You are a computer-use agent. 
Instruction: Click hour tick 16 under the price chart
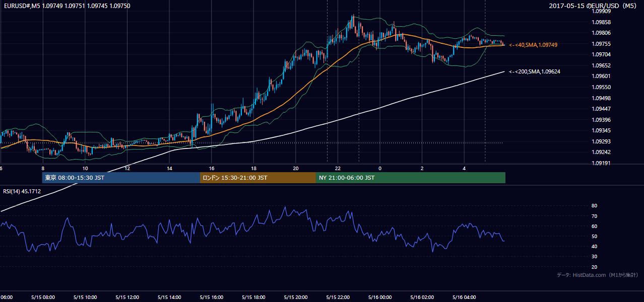tap(212, 168)
